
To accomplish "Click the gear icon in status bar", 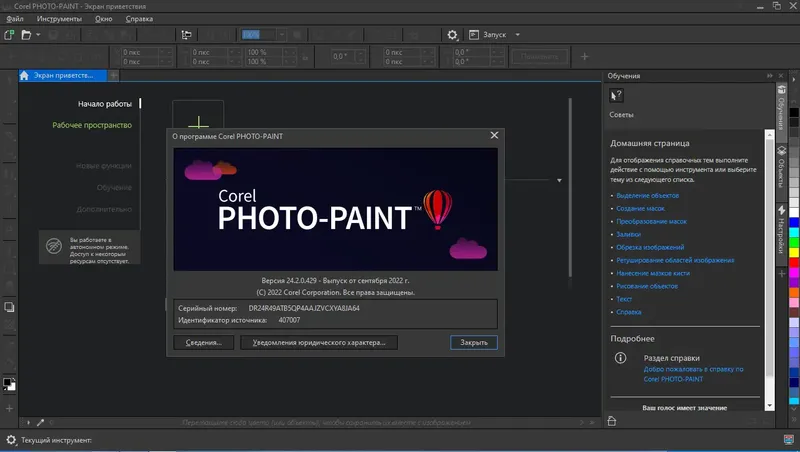I will 10,440.
